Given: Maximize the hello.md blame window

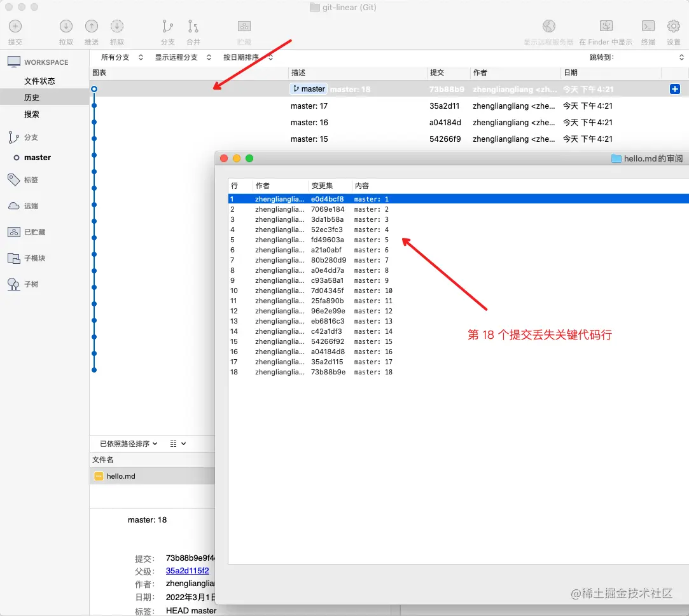Looking at the screenshot, I should (x=249, y=158).
